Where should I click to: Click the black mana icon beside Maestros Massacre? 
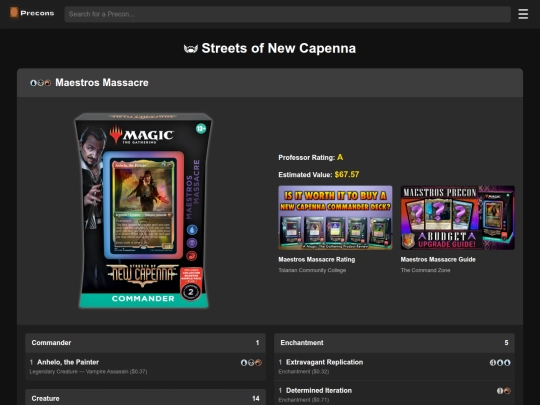[41, 83]
